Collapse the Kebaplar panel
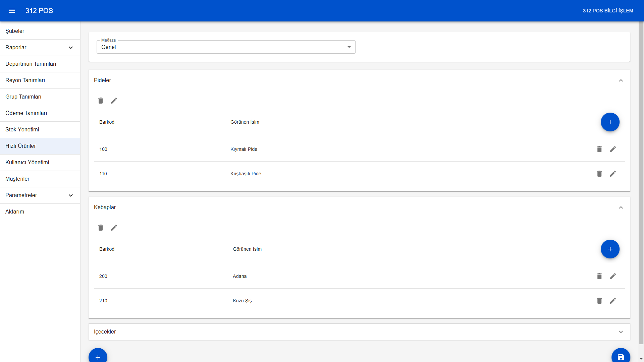This screenshot has height=362, width=644. coord(621,207)
